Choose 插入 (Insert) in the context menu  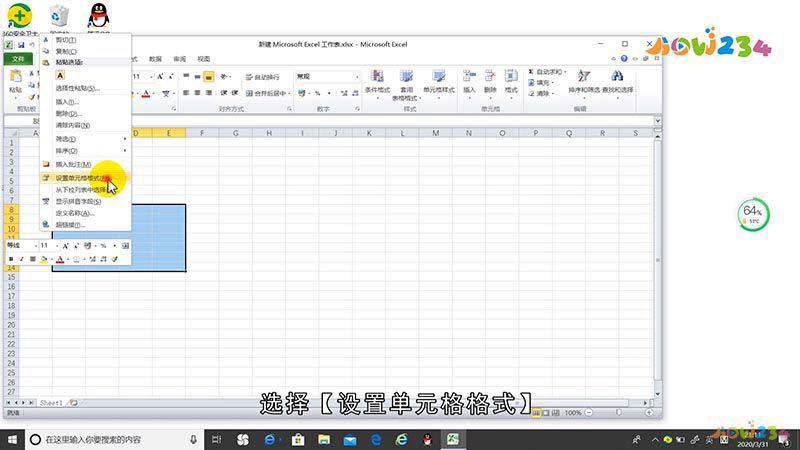coord(67,102)
